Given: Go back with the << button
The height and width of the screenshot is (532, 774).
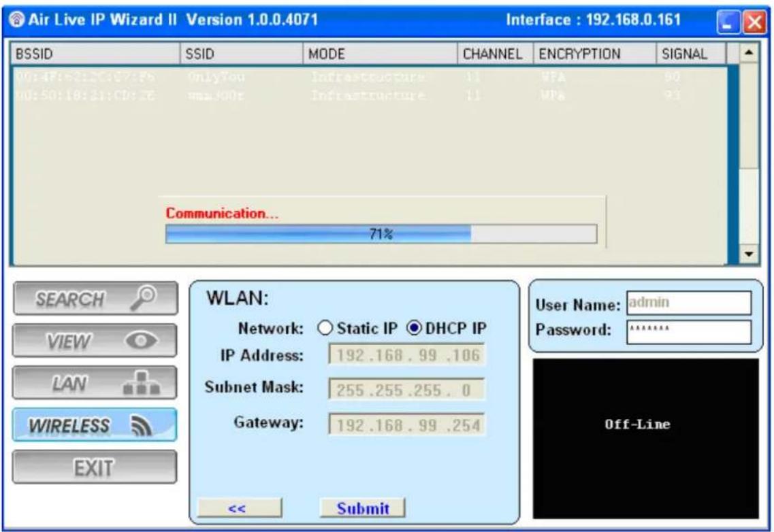Looking at the screenshot, I should [240, 508].
